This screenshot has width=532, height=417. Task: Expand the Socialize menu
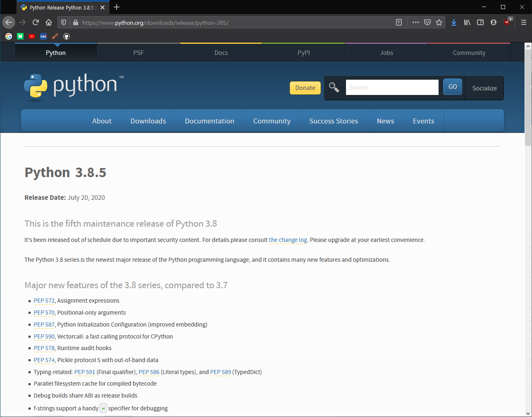tap(484, 88)
